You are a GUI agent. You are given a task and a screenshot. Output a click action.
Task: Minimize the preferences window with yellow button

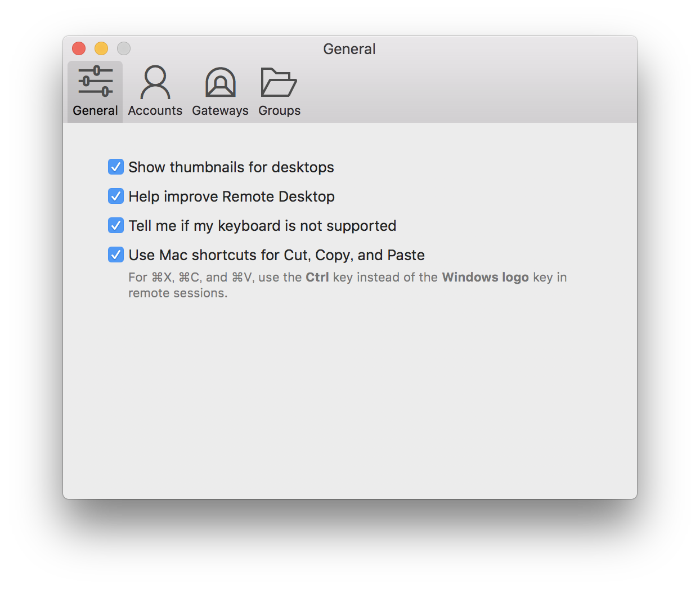click(101, 49)
